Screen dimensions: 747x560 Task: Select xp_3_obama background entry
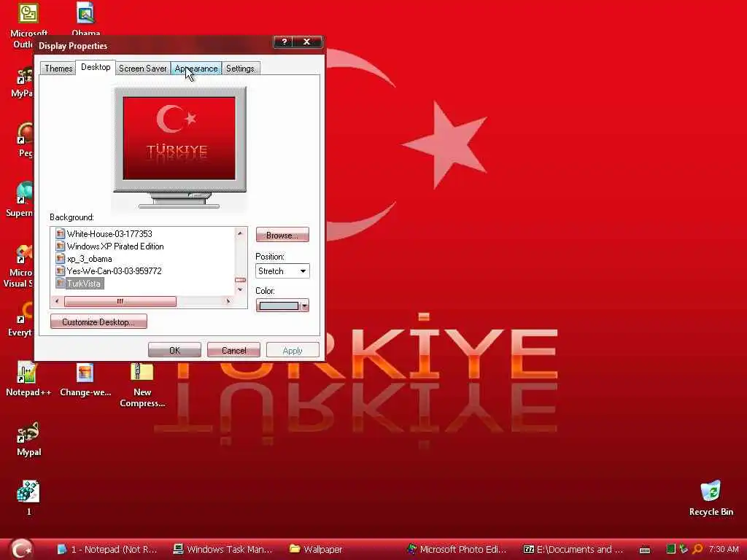[x=89, y=259]
